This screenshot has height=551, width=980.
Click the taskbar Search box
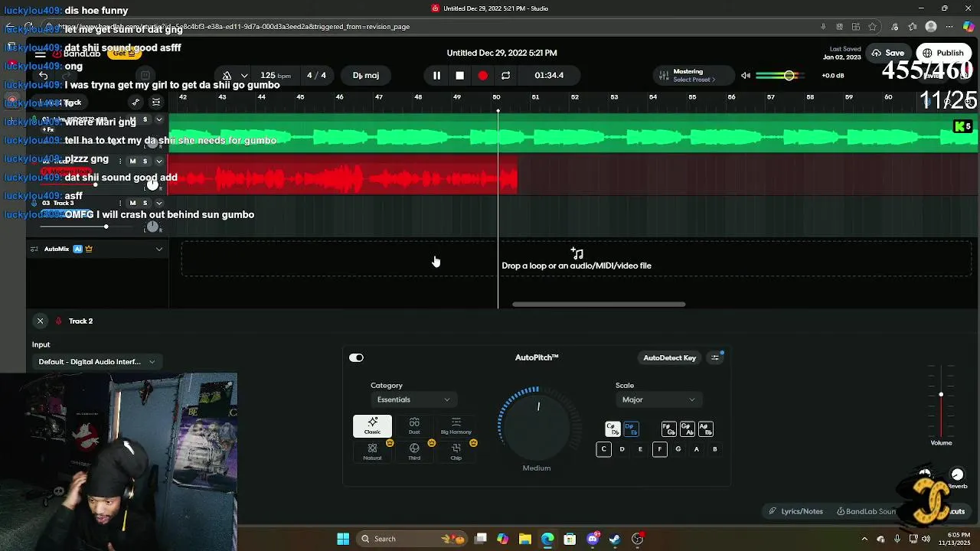(413, 539)
